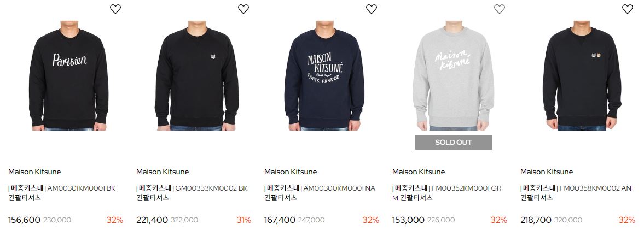Open product FM00352KM0001 GR M title link

[447, 193]
